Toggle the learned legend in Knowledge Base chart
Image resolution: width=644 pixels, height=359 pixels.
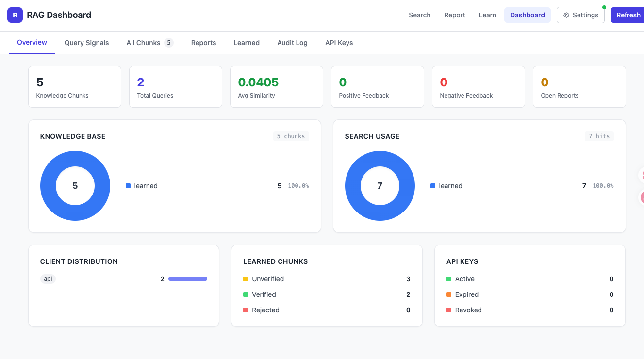(x=142, y=186)
